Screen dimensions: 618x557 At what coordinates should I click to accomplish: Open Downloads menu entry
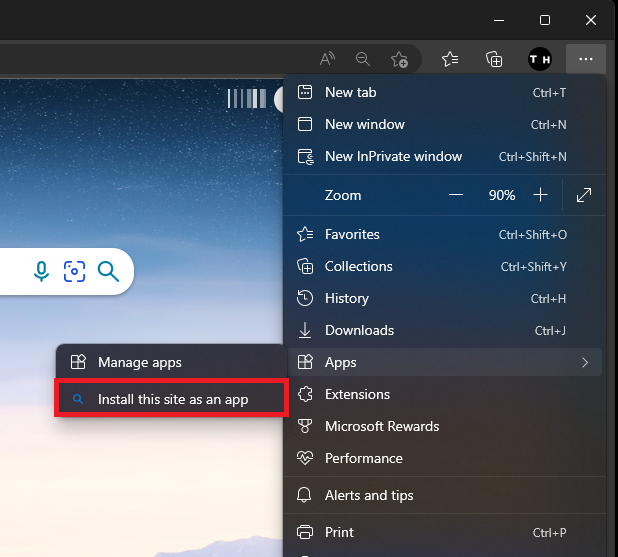click(x=444, y=330)
